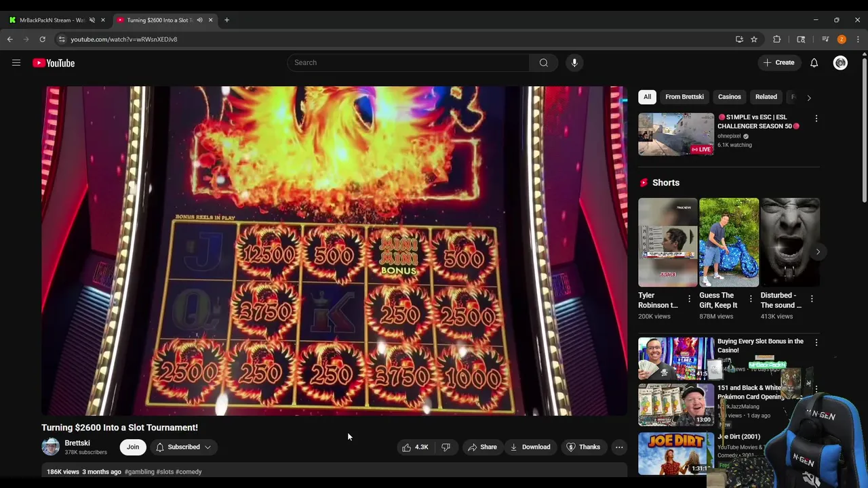868x488 pixels.
Task: Go back with browser back arrow
Action: point(10,39)
